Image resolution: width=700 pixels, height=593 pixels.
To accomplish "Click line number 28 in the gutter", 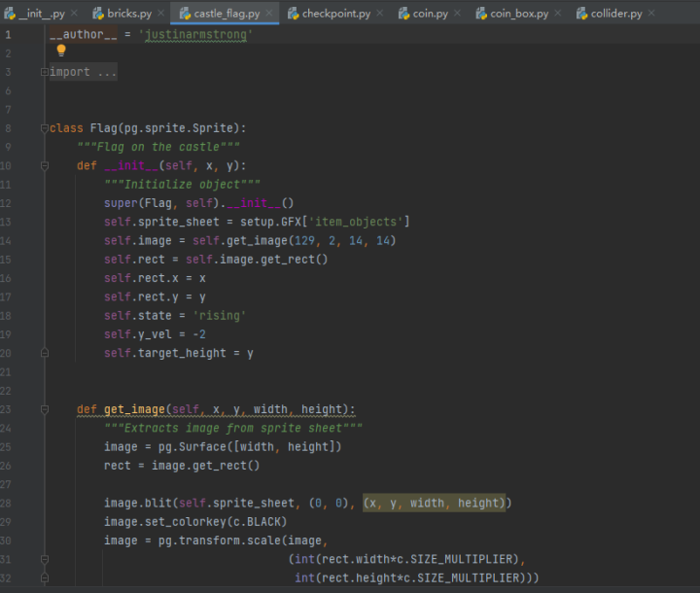I will point(8,504).
